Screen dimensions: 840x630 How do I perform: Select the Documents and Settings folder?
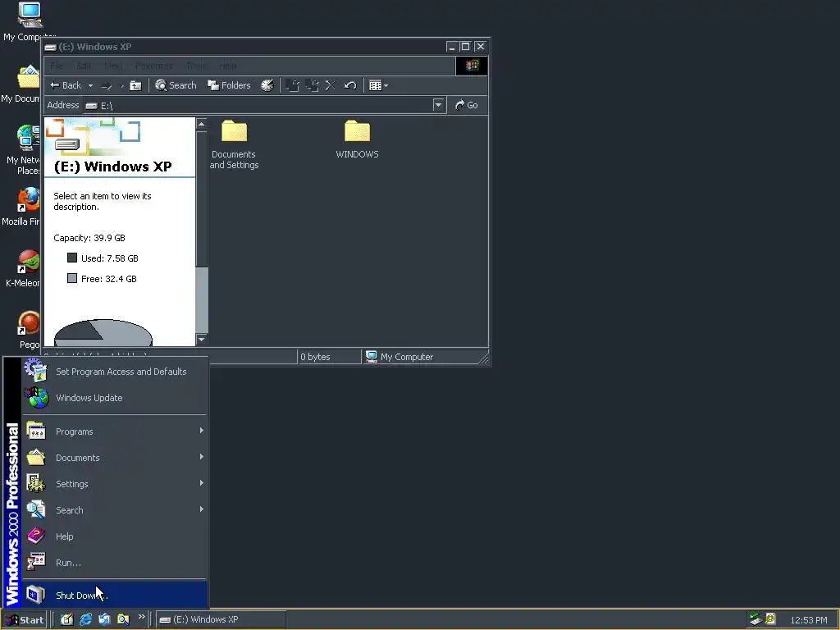(234, 144)
